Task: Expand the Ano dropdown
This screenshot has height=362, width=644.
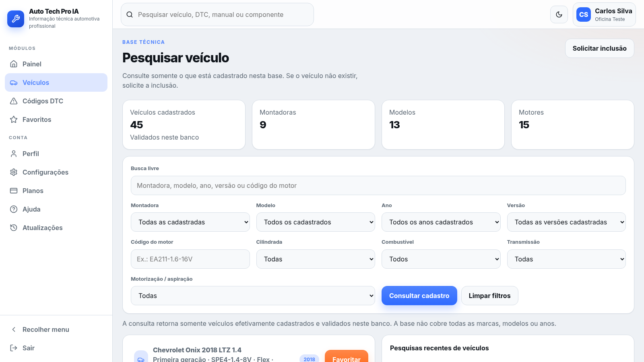Action: (441, 222)
